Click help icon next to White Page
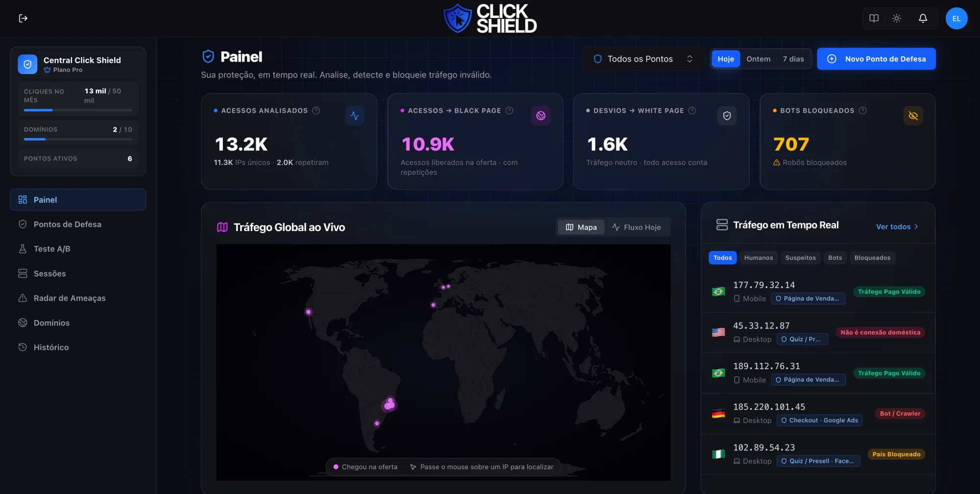 point(692,111)
